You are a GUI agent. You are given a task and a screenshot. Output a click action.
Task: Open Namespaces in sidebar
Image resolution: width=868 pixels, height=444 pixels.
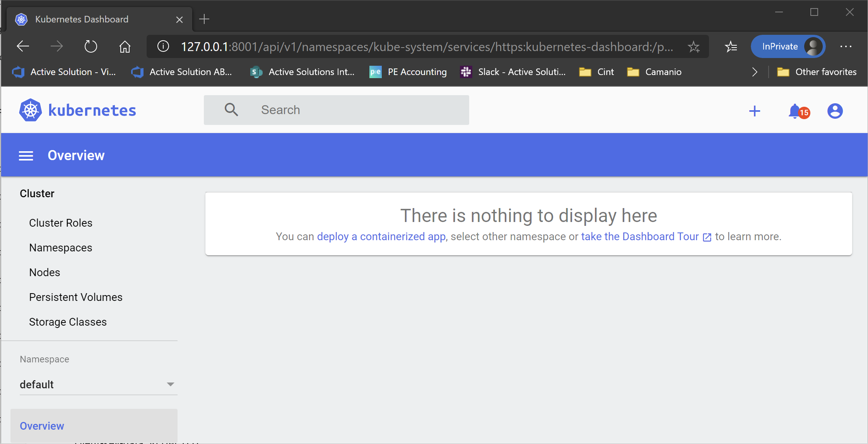(x=61, y=248)
